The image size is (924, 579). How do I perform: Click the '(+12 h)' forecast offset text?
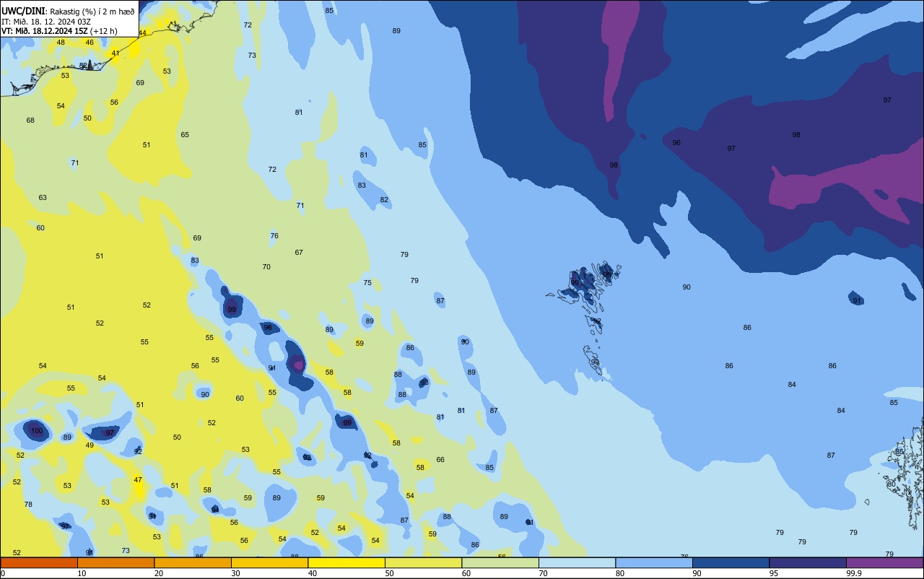105,30
